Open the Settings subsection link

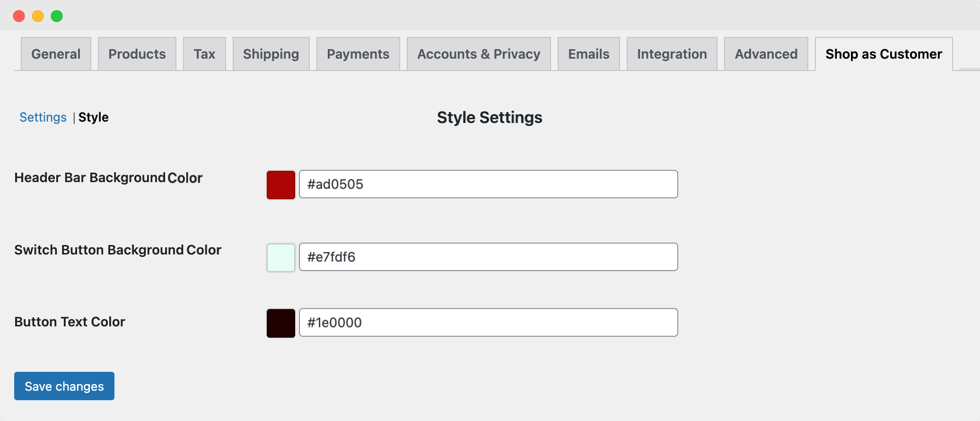coord(43,117)
